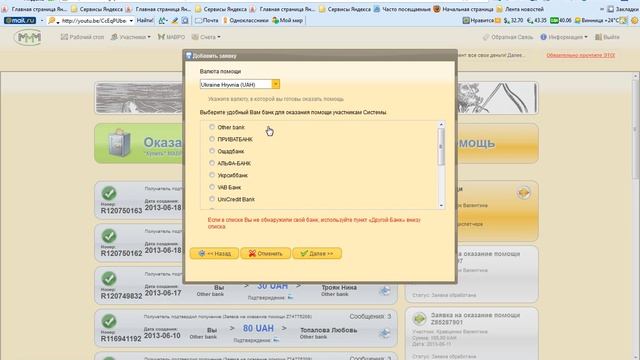Click the blue icon beside Топалова Любовь
640x360 pixels.
[384, 333]
